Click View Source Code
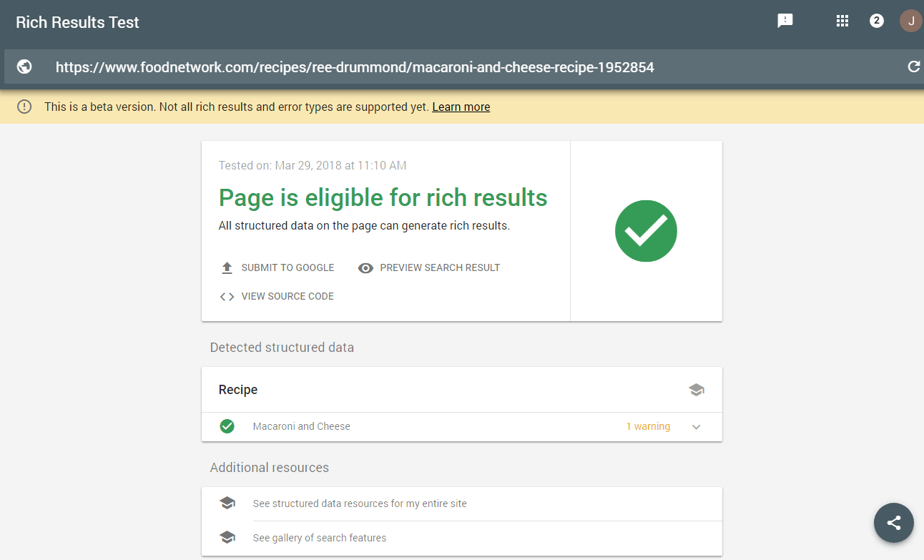The image size is (924, 560). [x=277, y=296]
